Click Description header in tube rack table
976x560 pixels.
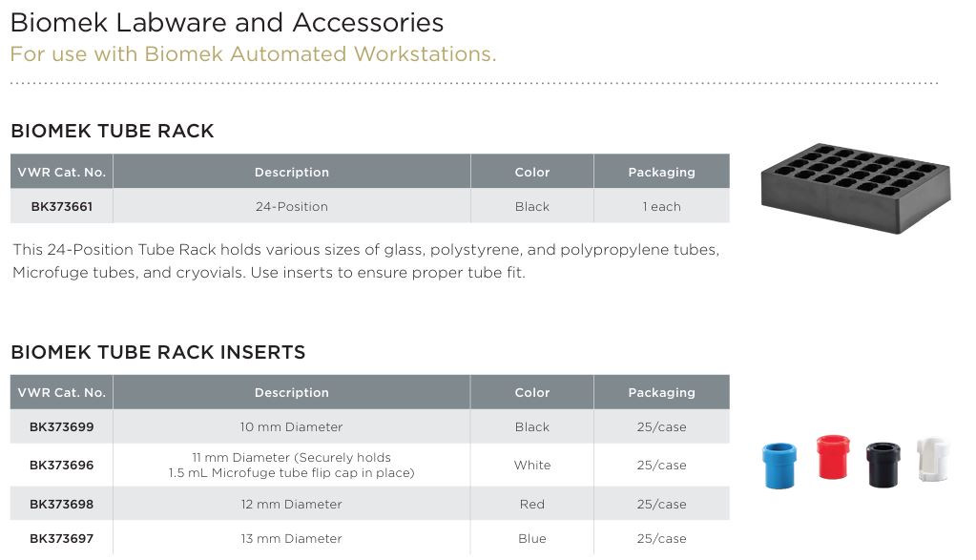pos(291,172)
